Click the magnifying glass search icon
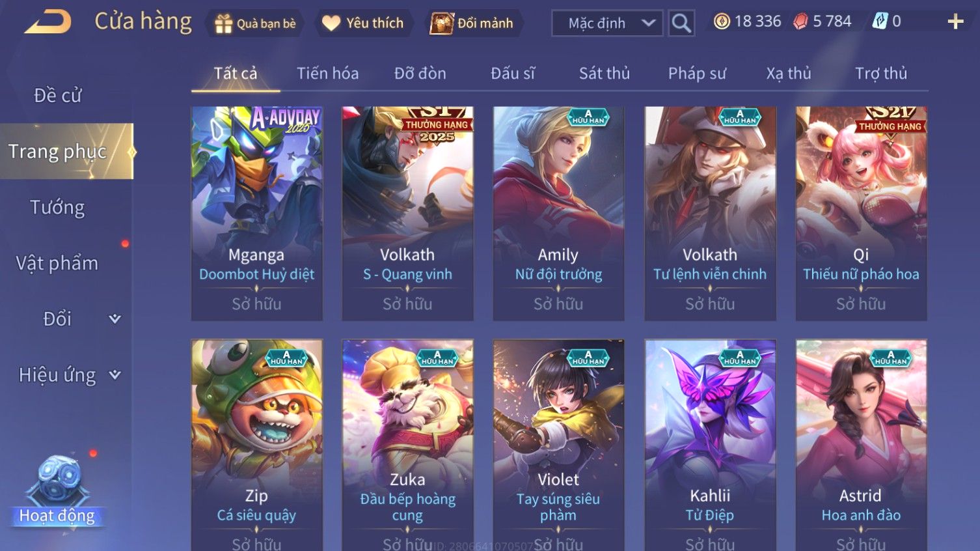The image size is (980, 551). (681, 23)
